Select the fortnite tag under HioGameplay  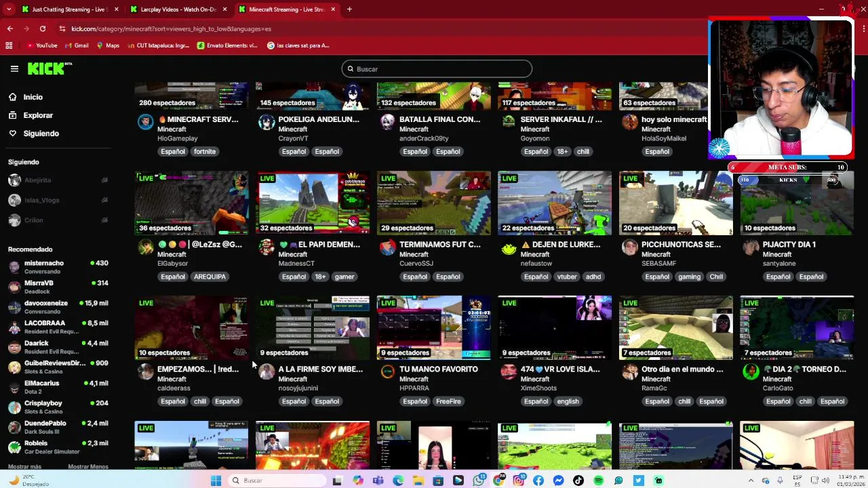click(204, 152)
